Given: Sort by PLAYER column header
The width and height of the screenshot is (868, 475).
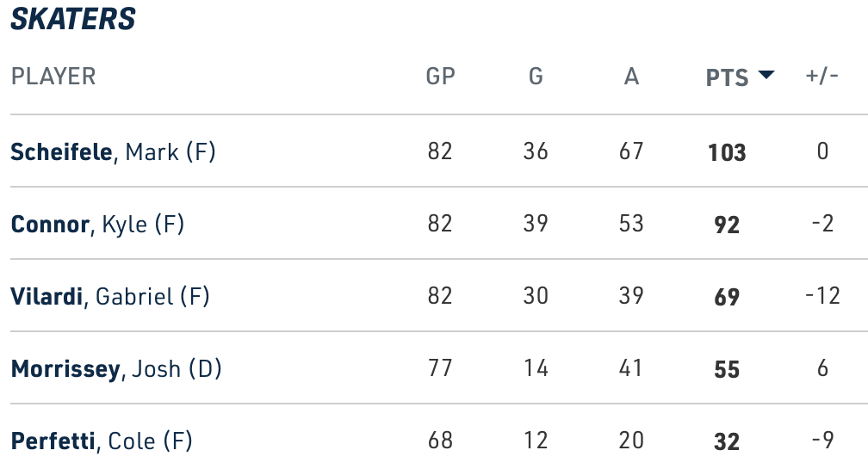Looking at the screenshot, I should (x=53, y=77).
